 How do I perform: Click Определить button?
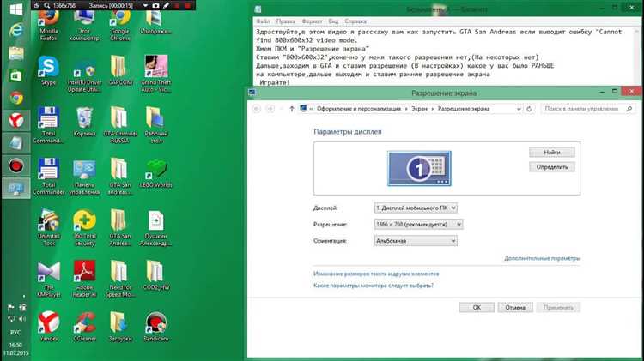(x=551, y=167)
